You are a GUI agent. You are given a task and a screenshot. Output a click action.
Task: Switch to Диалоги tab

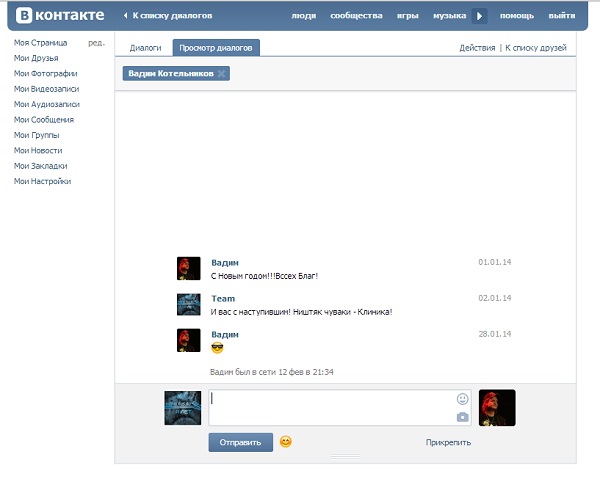coord(145,48)
